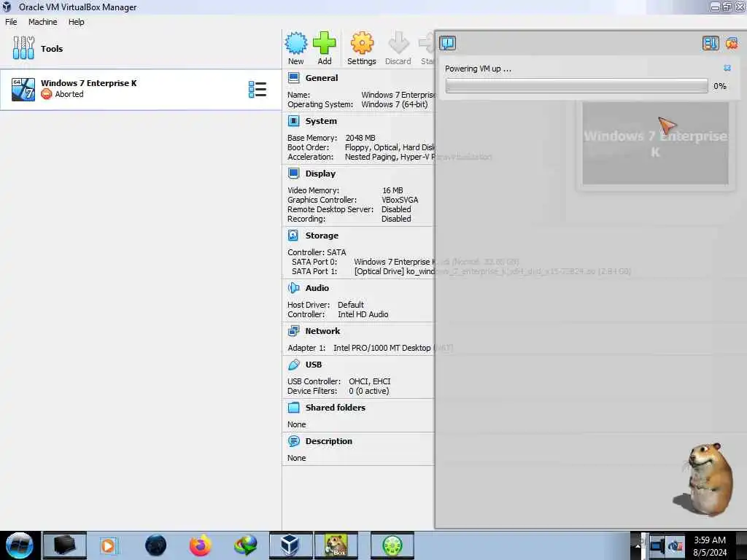Image resolution: width=747 pixels, height=560 pixels.
Task: Open the File menu
Action: [11, 22]
